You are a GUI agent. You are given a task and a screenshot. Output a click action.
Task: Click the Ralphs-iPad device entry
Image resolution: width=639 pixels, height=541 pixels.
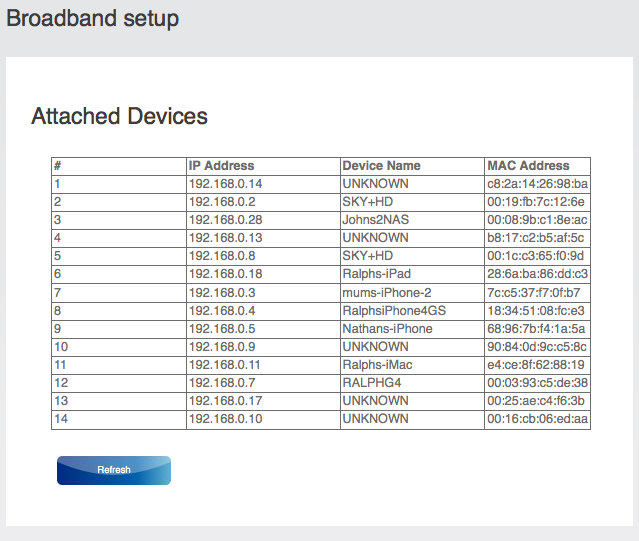click(x=377, y=274)
